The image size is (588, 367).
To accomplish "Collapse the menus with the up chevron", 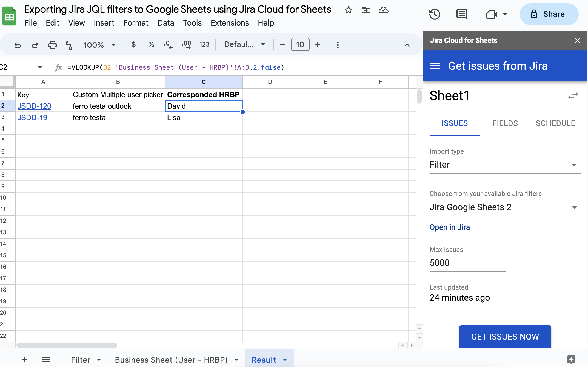I will (x=407, y=45).
